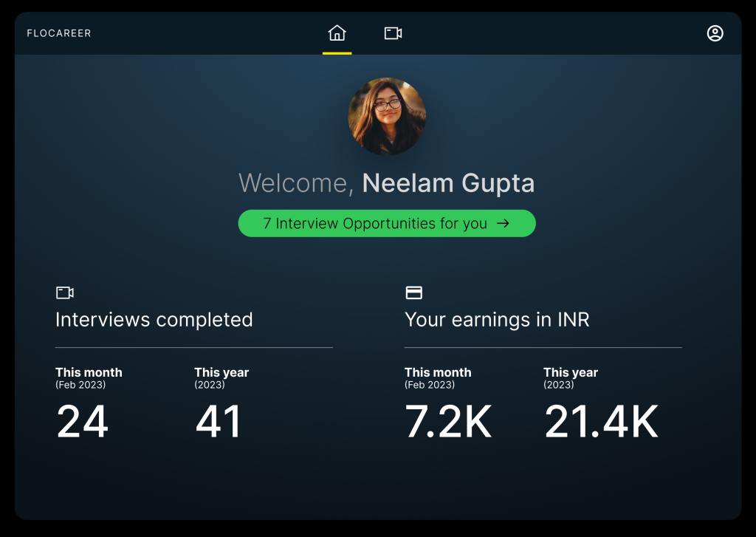Click the 41 interviews this year figure
Viewport: 756px width, 537px height.
click(218, 422)
